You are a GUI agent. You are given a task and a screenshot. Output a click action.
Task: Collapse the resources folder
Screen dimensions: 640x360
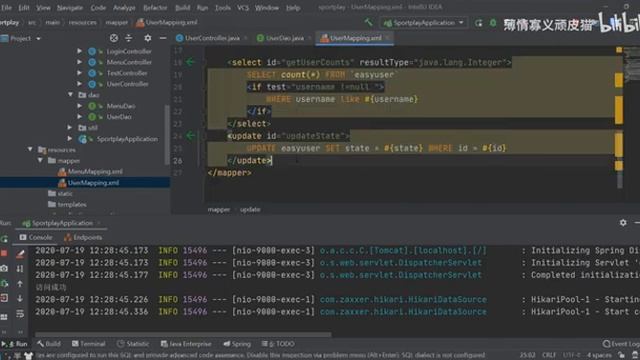point(30,149)
